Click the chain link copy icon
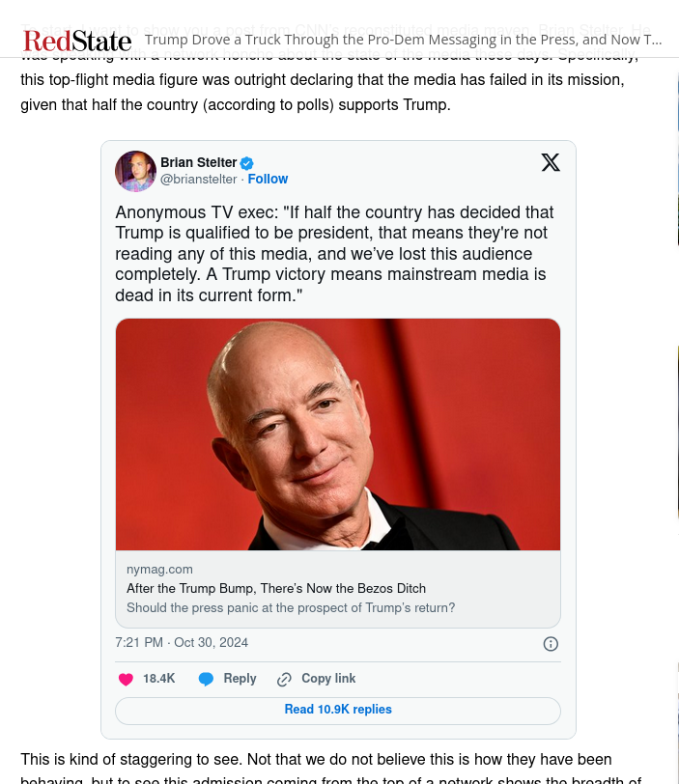The width and height of the screenshot is (679, 784). tap(284, 679)
